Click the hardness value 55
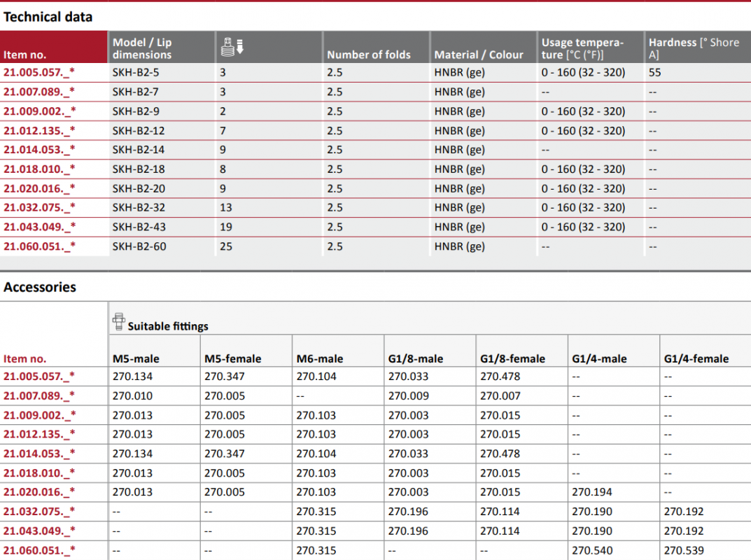 point(654,72)
